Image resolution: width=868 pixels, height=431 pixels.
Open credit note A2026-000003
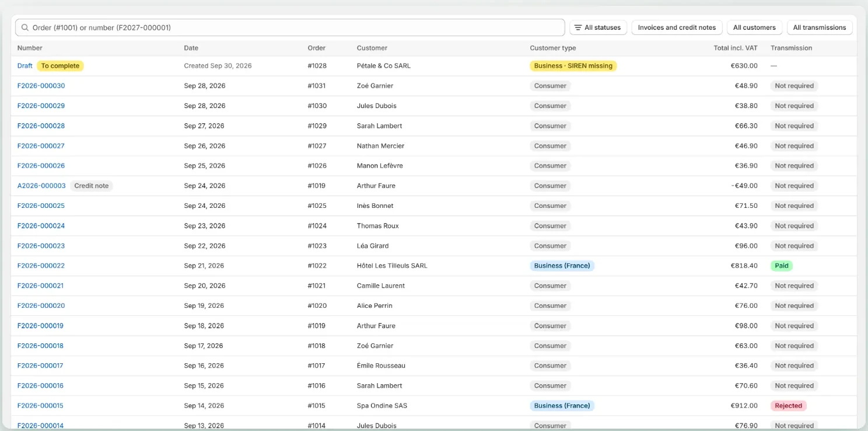(41, 186)
